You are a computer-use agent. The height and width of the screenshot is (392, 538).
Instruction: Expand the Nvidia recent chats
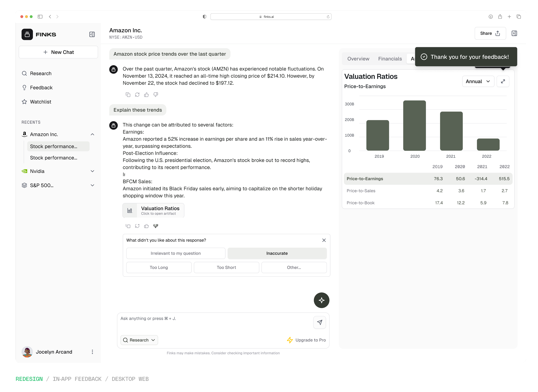coord(92,171)
